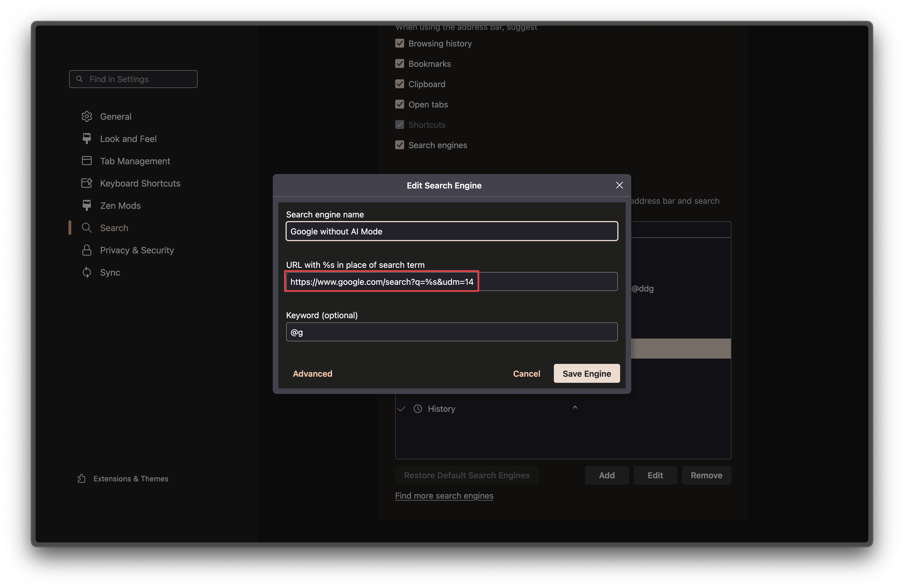The height and width of the screenshot is (588, 904).
Task: Collapse the History row chevron
Action: tap(575, 408)
